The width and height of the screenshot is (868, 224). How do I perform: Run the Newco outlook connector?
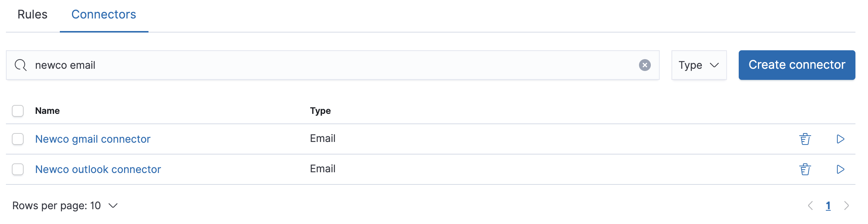coord(841,169)
